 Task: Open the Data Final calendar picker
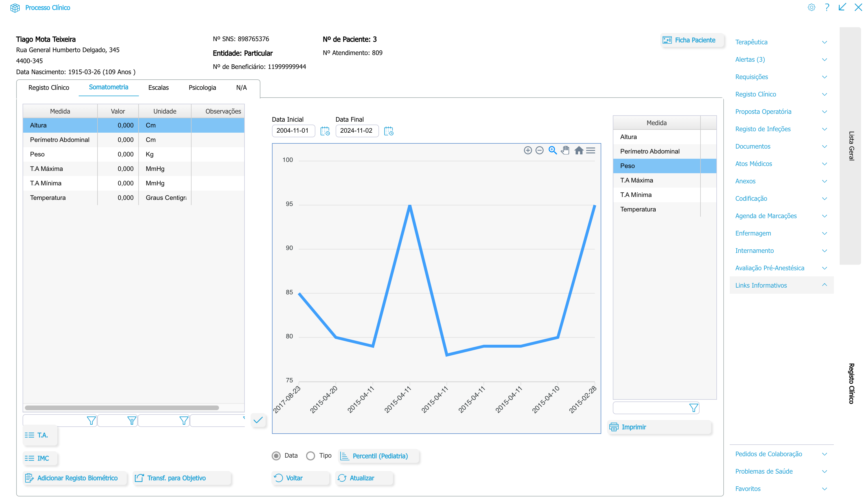(x=389, y=131)
